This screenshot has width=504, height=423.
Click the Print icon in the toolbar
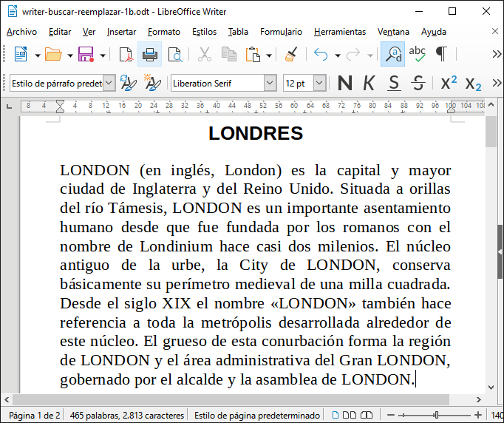[x=149, y=55]
